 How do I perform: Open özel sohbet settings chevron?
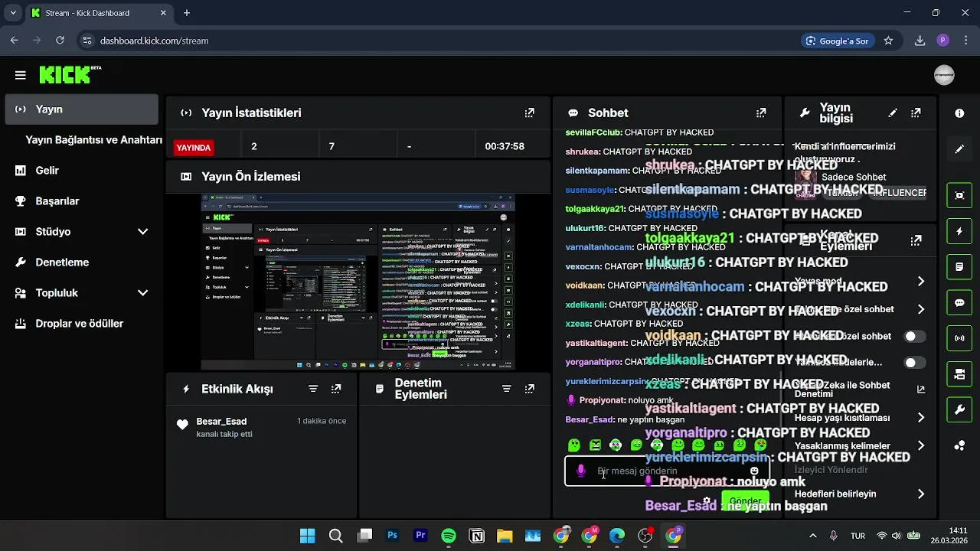[920, 309]
